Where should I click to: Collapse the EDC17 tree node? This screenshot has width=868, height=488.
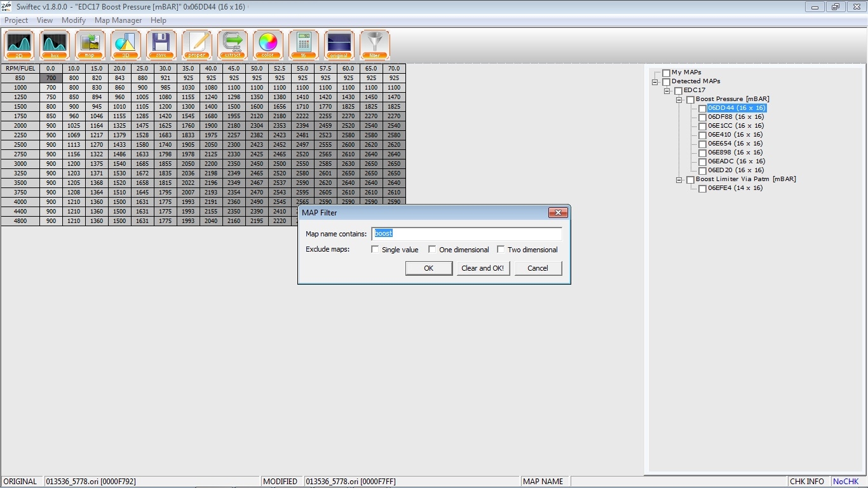(x=667, y=90)
